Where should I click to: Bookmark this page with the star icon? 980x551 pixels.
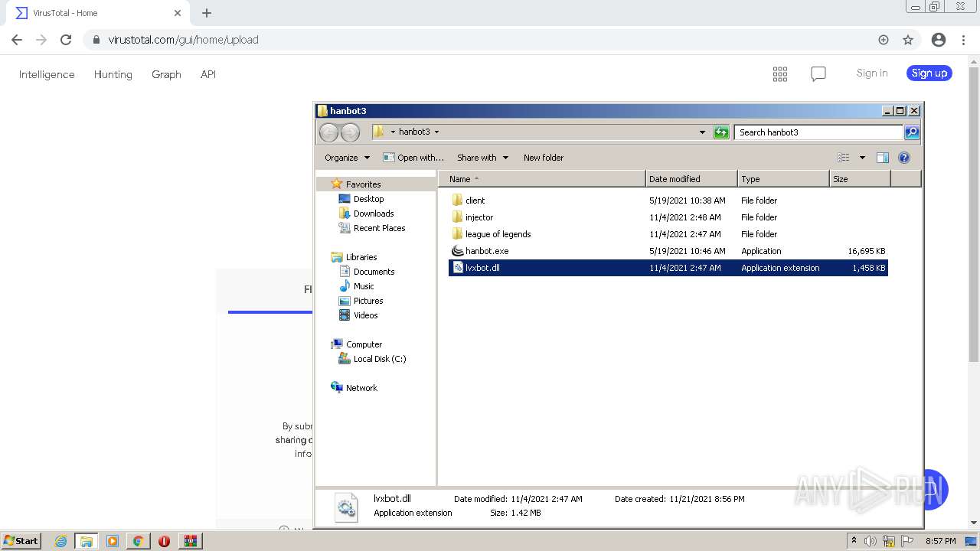[x=908, y=40]
